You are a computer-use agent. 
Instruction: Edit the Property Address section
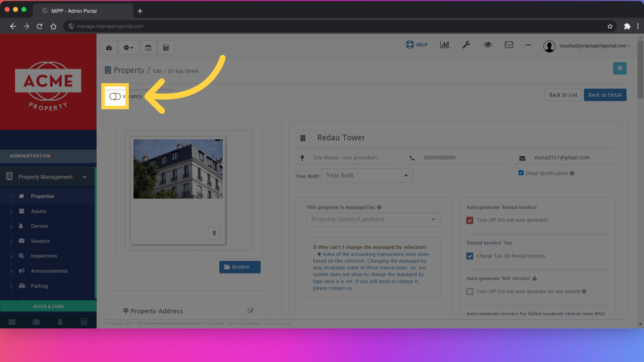(x=251, y=311)
